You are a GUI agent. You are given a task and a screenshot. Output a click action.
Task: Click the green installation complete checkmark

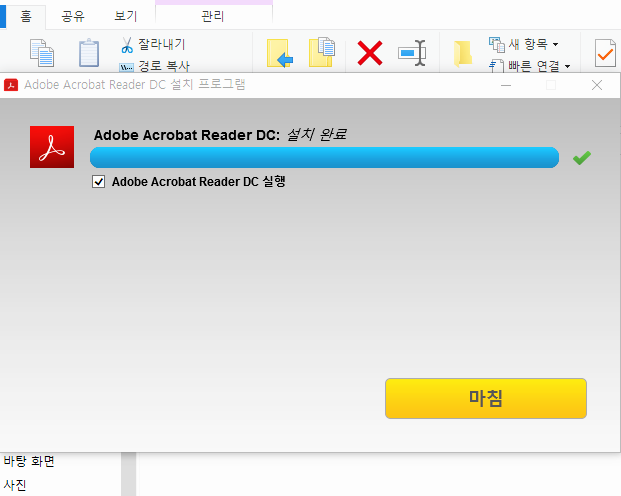tap(582, 158)
